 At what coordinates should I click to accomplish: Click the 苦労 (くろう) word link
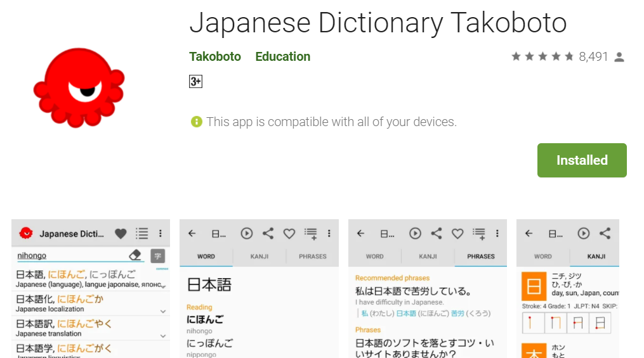471,313
